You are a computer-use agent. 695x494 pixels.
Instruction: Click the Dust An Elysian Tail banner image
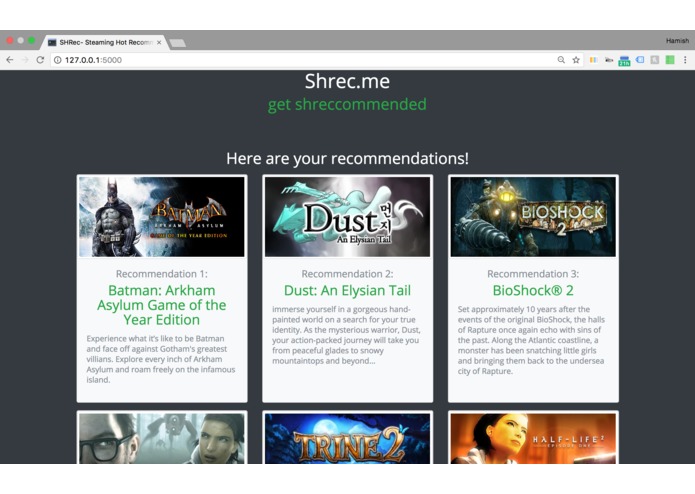pyautogui.click(x=348, y=217)
